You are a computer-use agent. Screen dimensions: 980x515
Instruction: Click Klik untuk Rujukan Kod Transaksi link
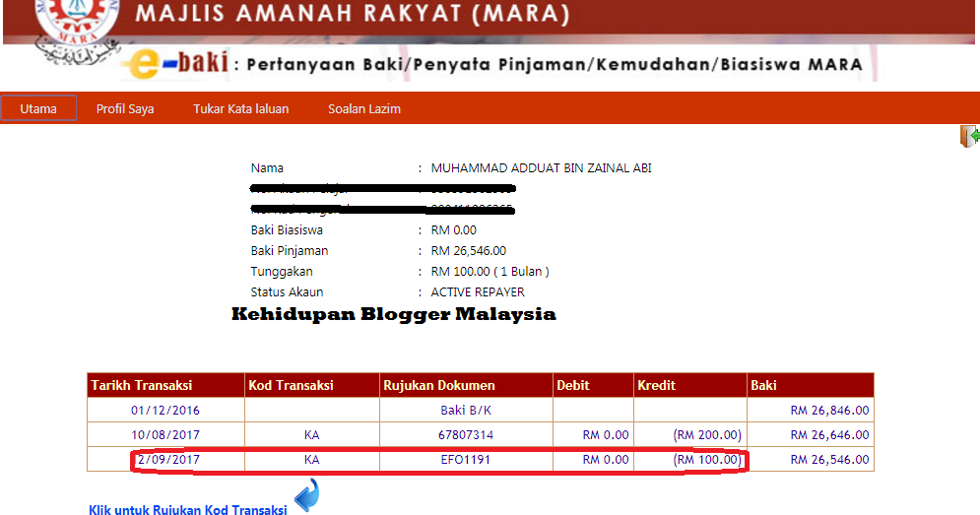tap(187, 509)
